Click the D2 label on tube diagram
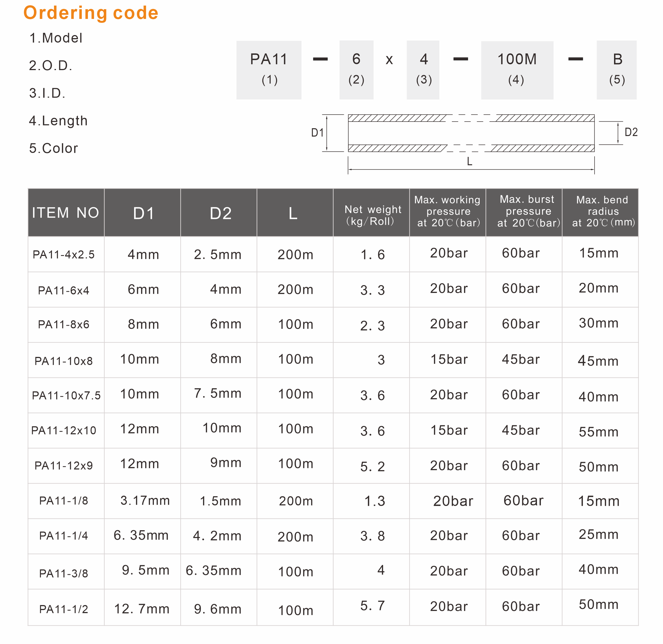Screen dimensions: 663x644 coord(631,132)
